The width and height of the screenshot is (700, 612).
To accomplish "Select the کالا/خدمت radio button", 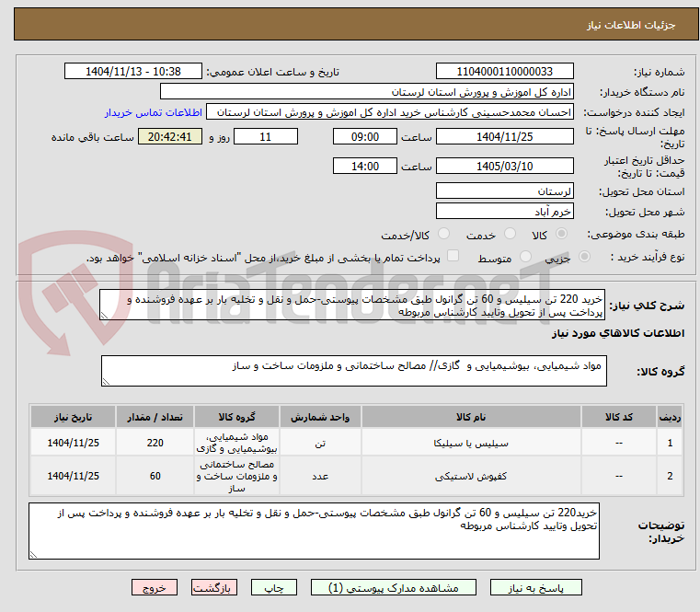I will 443,234.
